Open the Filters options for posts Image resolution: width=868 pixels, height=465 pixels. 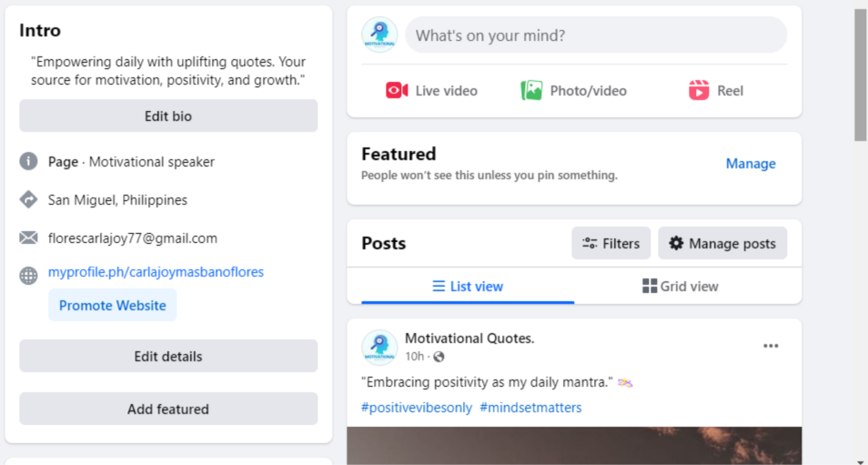click(611, 243)
